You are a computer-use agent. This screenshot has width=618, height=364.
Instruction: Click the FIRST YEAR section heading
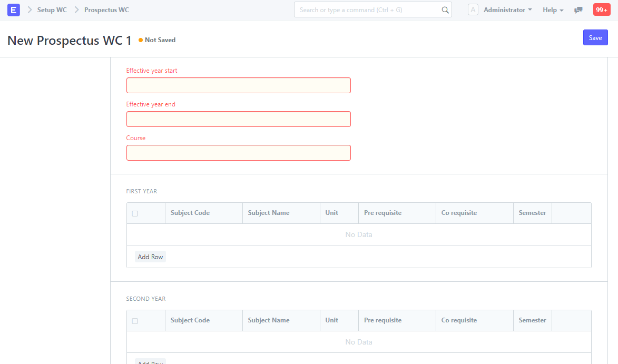click(142, 191)
